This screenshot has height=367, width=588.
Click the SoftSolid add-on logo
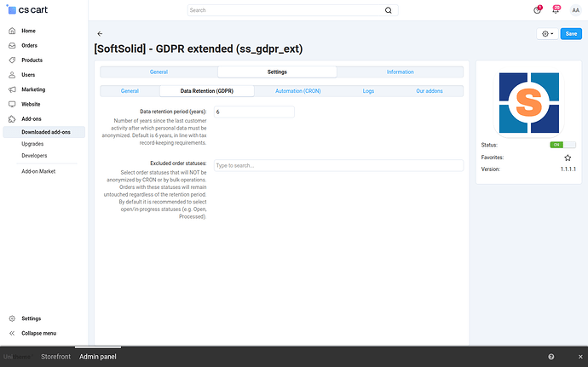528,103
